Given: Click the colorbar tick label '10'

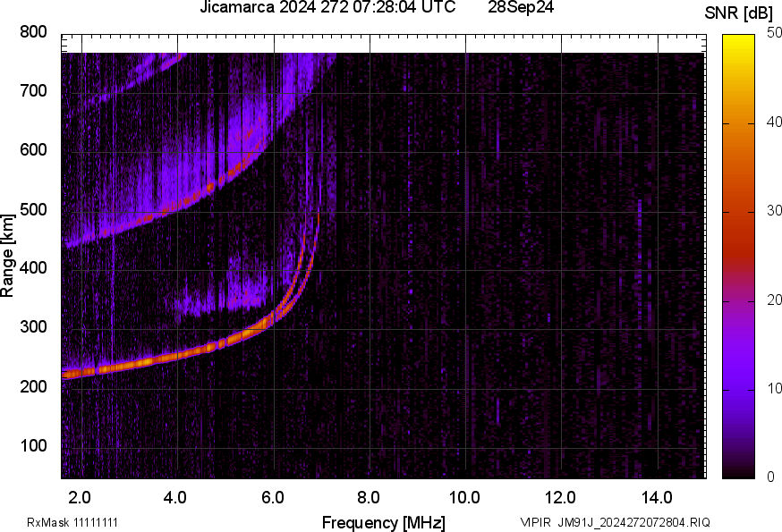Looking at the screenshot, I should click(x=775, y=388).
